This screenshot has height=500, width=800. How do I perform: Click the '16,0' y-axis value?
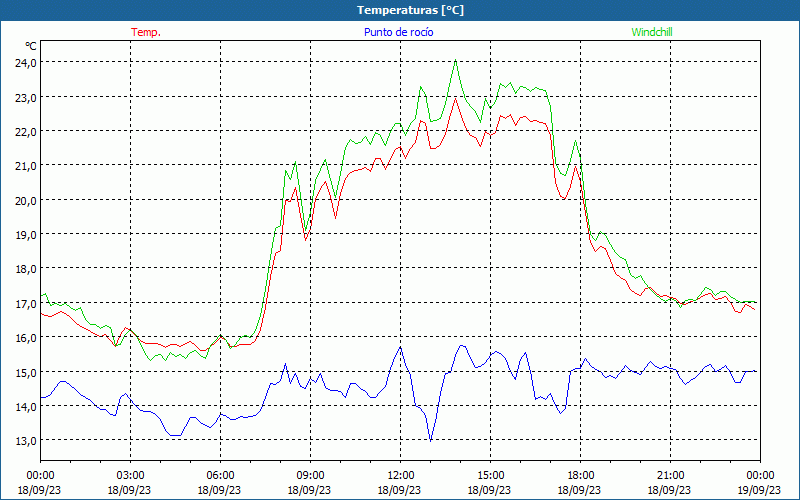(x=25, y=338)
